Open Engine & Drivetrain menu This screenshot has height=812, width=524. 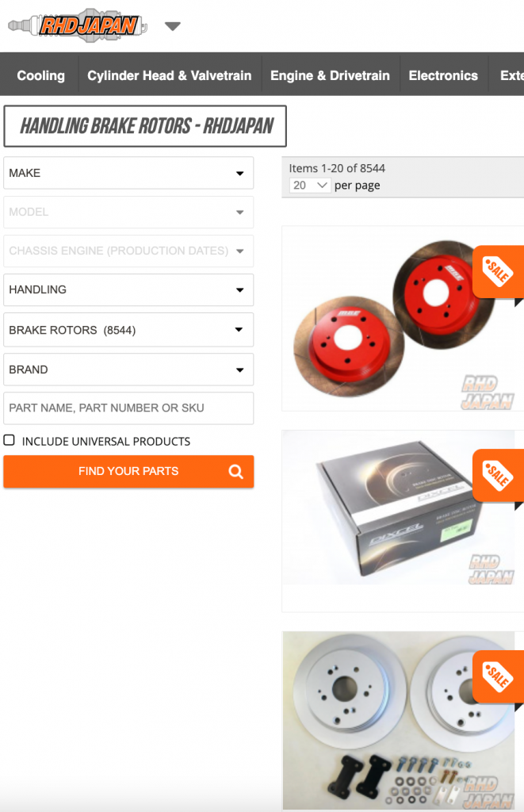[x=330, y=75]
